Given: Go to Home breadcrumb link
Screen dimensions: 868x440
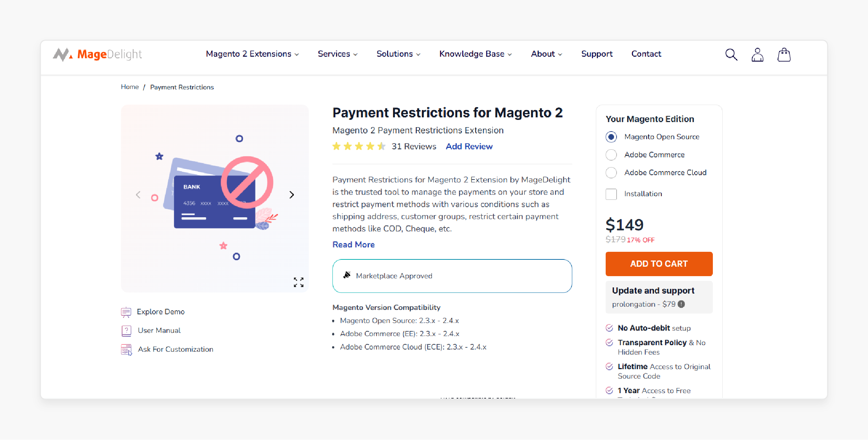Looking at the screenshot, I should 130,87.
